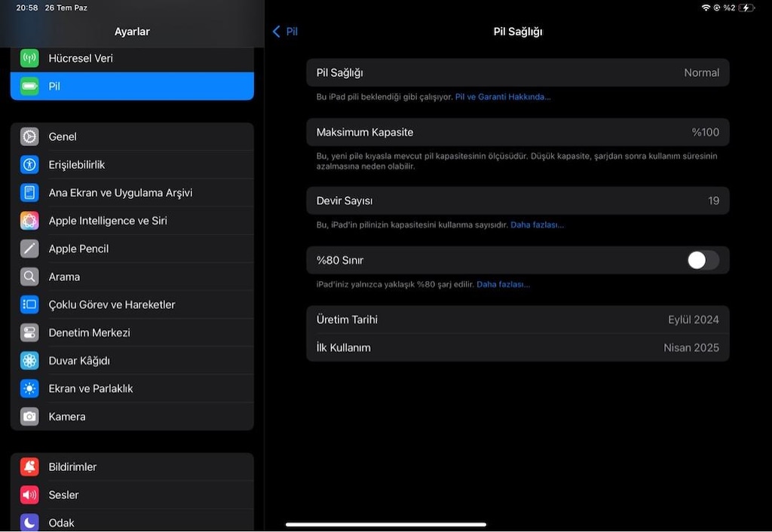
Task: Tap the Ekran ve Parlaklık sun icon
Action: (x=29, y=389)
